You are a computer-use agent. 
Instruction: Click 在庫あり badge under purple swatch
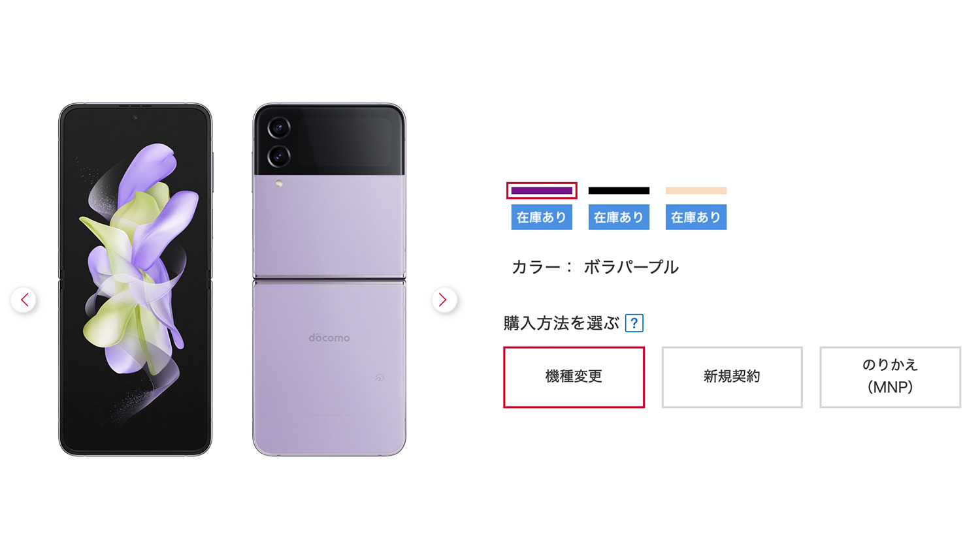click(542, 217)
